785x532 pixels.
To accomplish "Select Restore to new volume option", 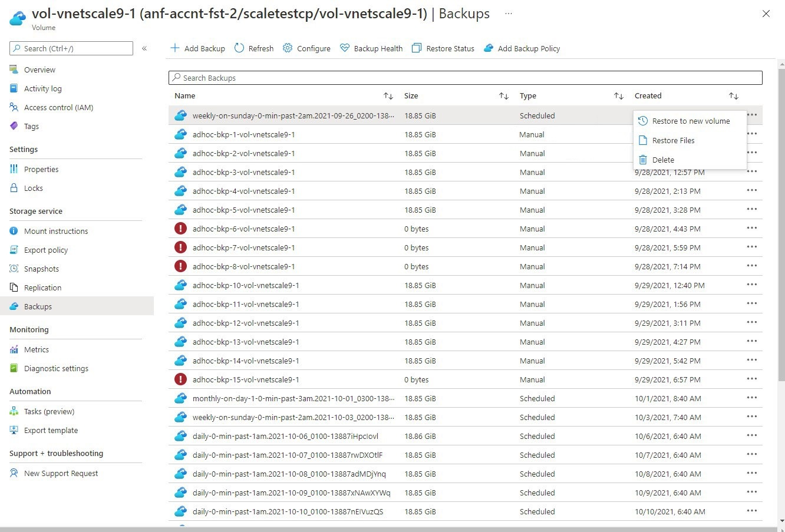I will [691, 121].
